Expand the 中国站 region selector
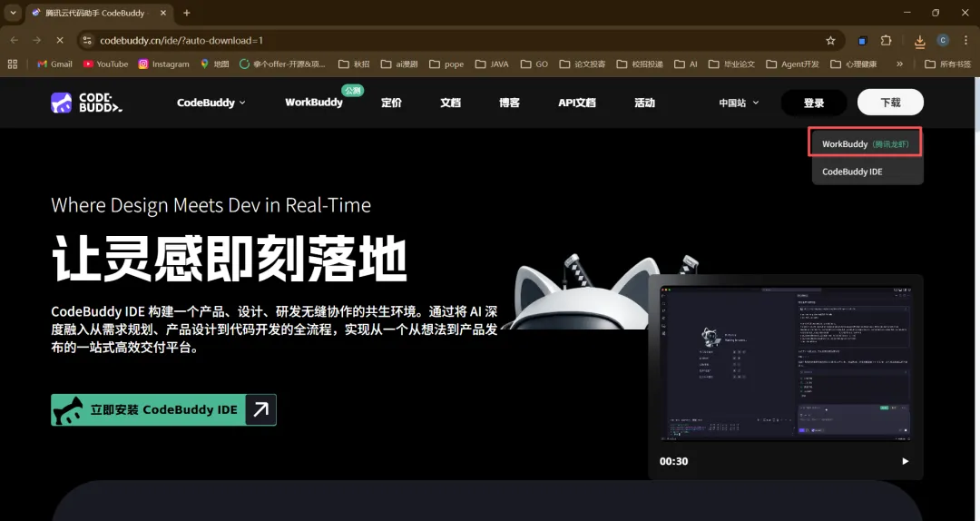 pyautogui.click(x=739, y=103)
